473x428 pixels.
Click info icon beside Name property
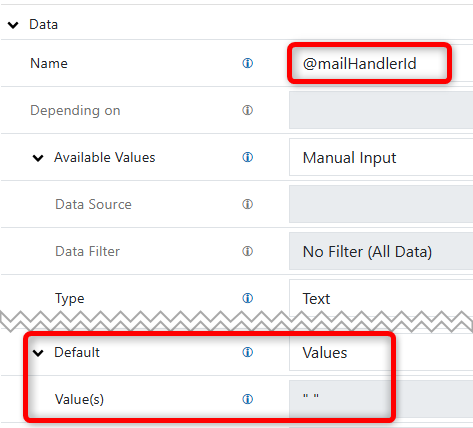(247, 63)
